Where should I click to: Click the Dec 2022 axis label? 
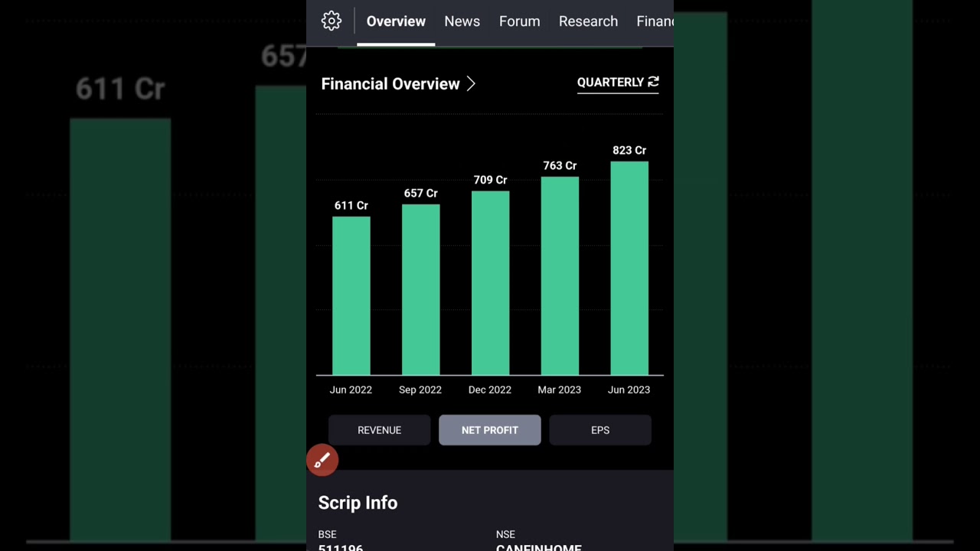(x=490, y=390)
